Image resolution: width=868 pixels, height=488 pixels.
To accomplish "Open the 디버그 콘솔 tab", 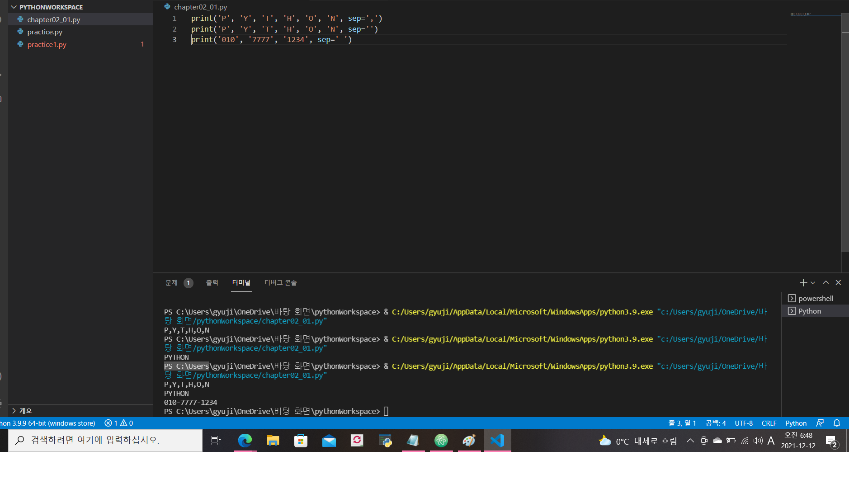I will tap(280, 282).
